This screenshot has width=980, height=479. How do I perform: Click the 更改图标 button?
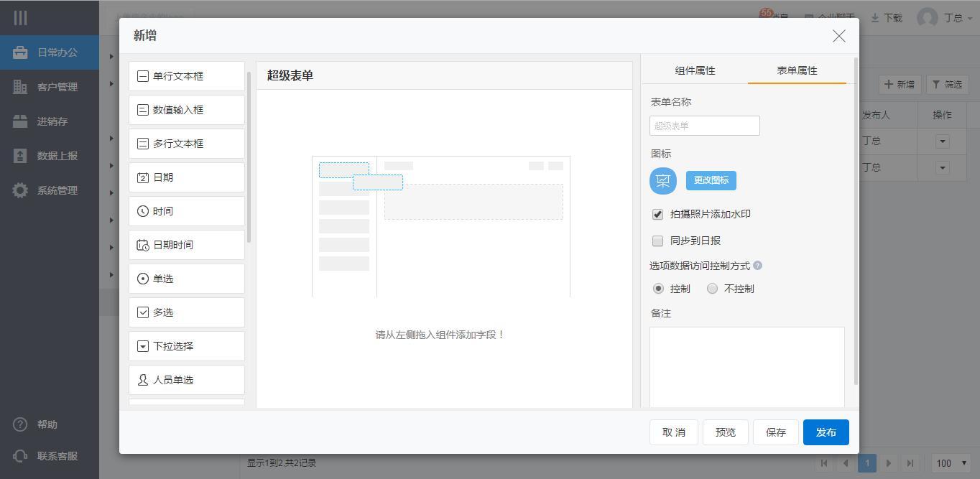(x=711, y=180)
